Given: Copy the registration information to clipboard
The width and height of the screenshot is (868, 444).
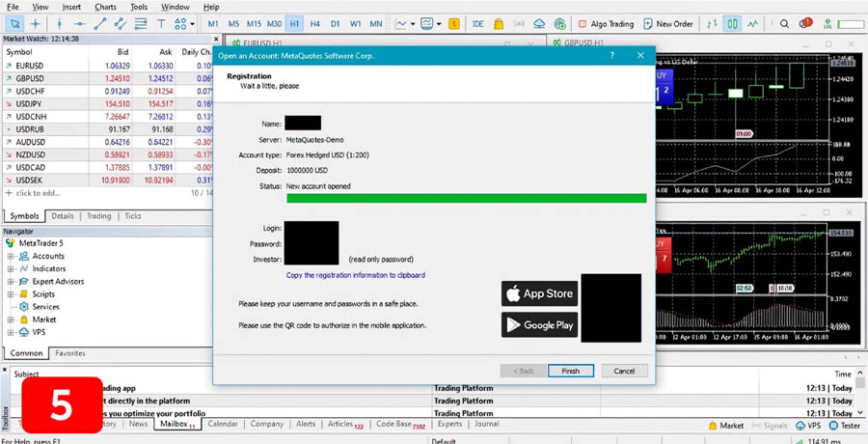Looking at the screenshot, I should click(x=355, y=275).
